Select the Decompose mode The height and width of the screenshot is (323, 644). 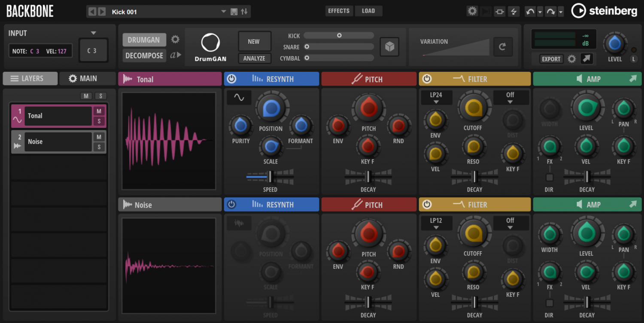coord(144,55)
